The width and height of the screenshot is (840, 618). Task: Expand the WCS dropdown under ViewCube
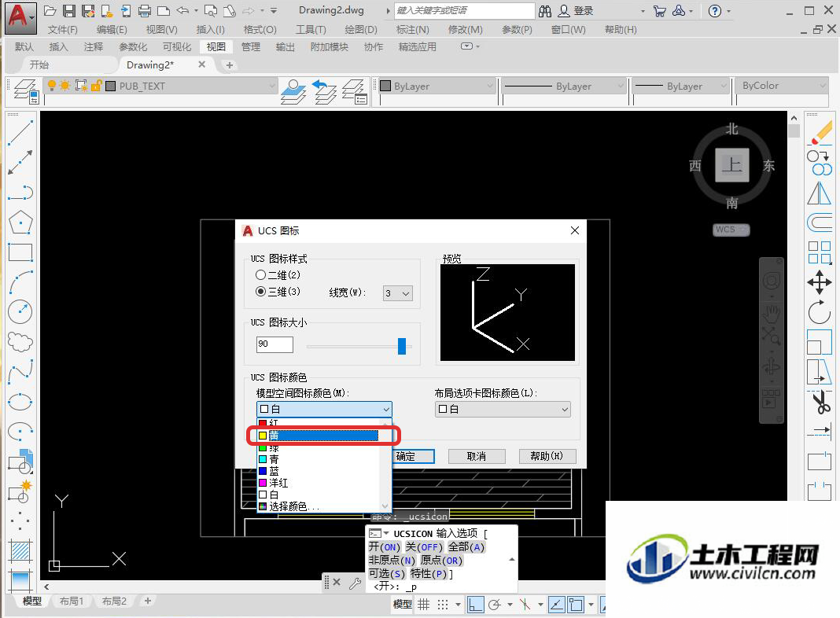[x=731, y=230]
